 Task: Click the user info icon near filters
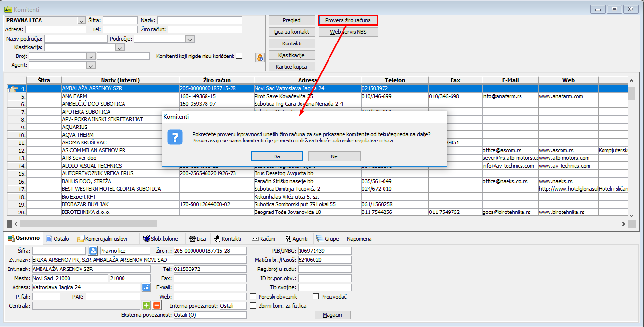click(x=260, y=57)
